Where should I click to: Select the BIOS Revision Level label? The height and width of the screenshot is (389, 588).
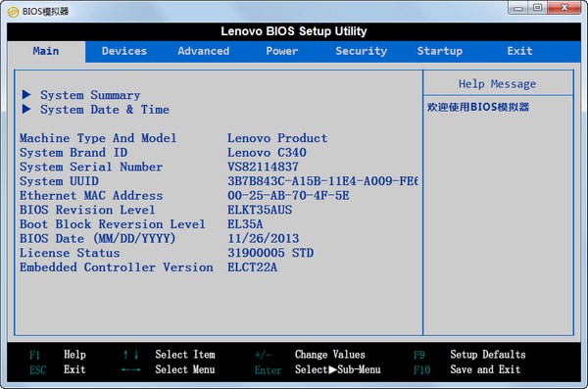coord(87,210)
